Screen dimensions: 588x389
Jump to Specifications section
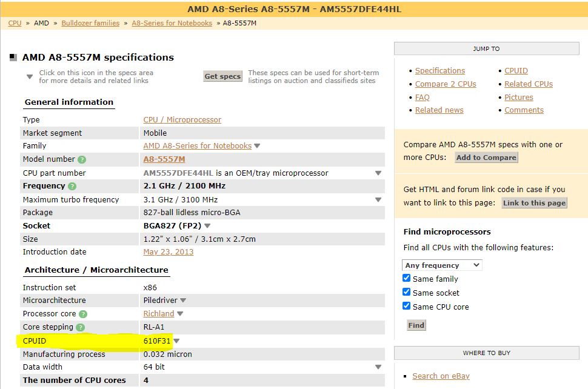pos(440,71)
